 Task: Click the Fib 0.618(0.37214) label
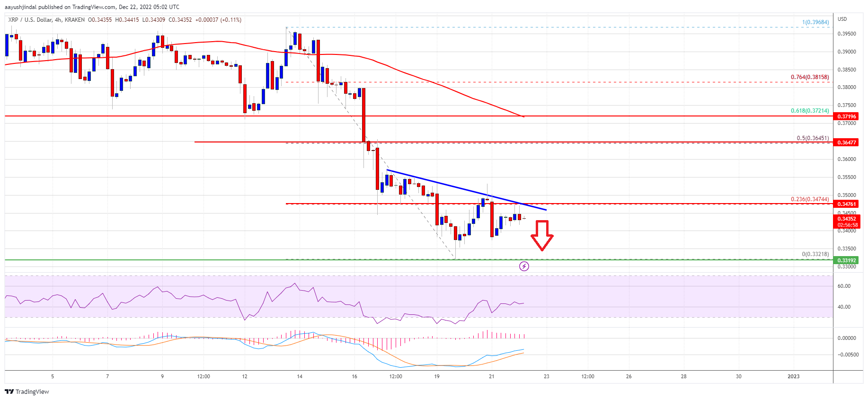pyautogui.click(x=810, y=111)
